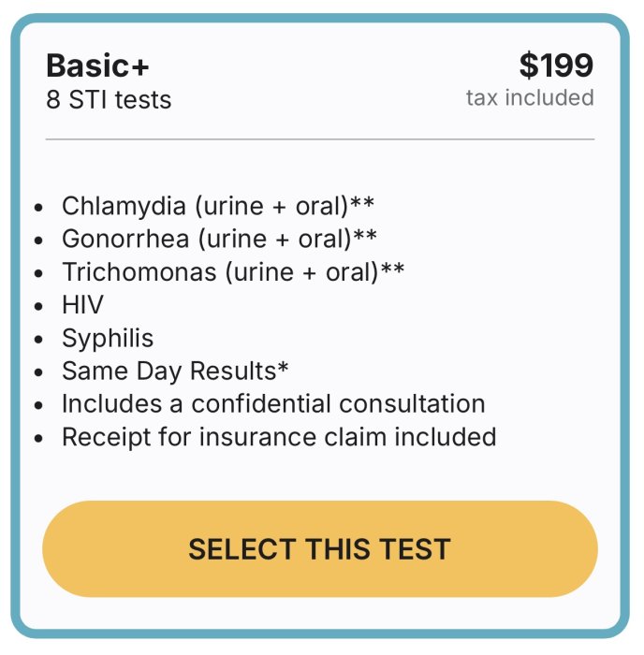The width and height of the screenshot is (644, 655).
Task: Click the 8 STI tests subtitle
Action: (109, 99)
